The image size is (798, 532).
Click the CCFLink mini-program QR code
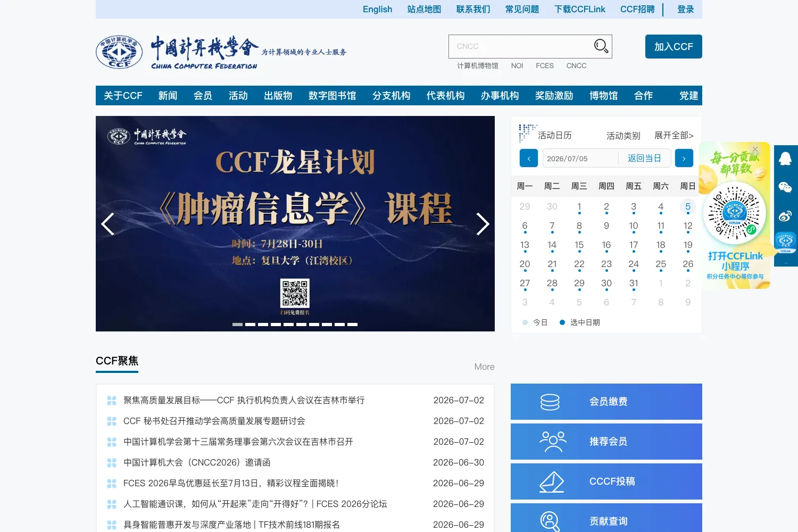[x=735, y=214]
